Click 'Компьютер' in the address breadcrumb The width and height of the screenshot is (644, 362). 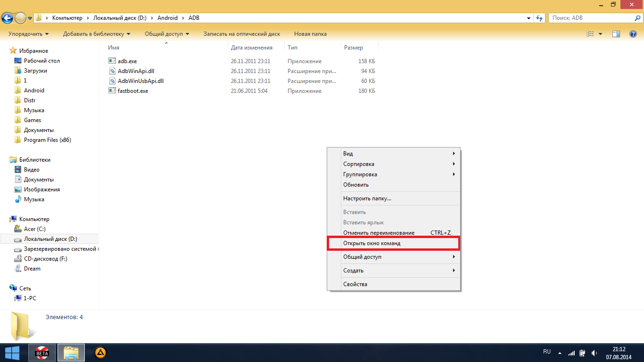[x=67, y=18]
